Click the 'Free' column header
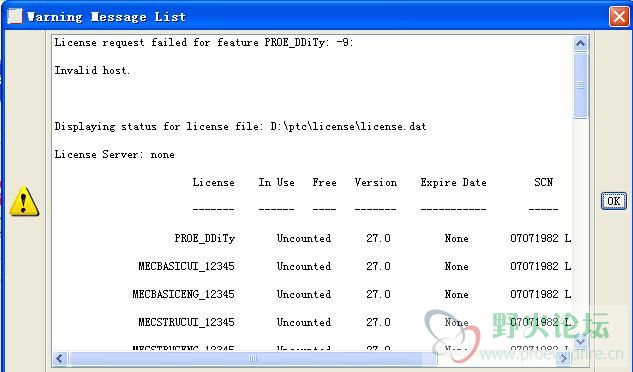 click(324, 183)
